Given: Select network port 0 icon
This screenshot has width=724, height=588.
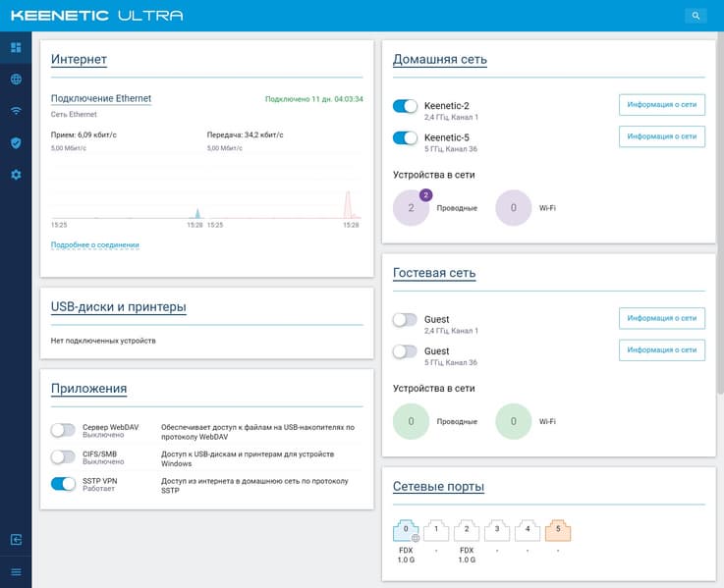Looking at the screenshot, I should point(406,530).
